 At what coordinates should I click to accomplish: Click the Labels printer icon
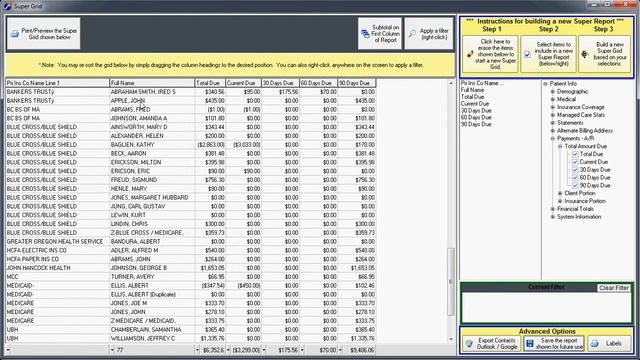coord(595,344)
